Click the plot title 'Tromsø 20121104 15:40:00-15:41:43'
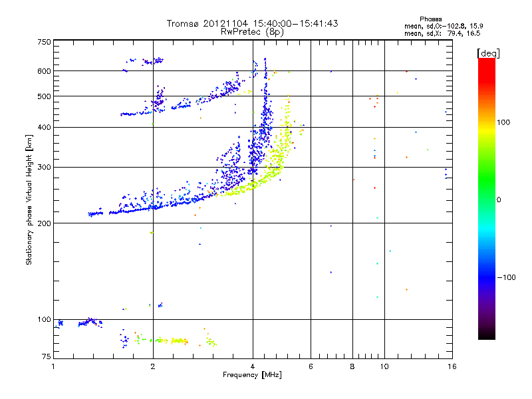 pyautogui.click(x=252, y=23)
